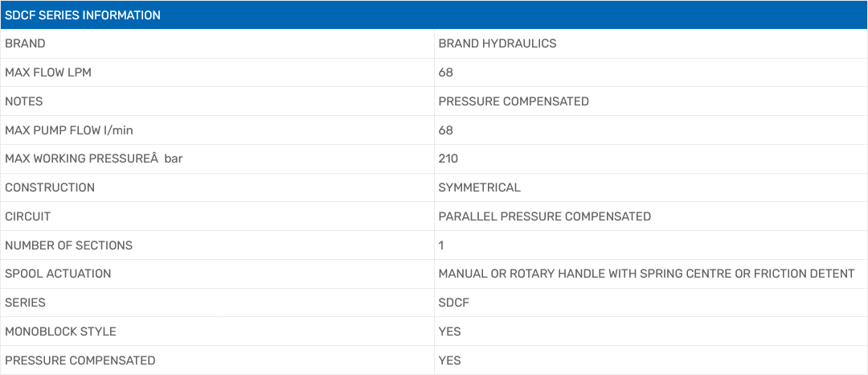
Task: Click the NOTES row label
Action: point(24,101)
